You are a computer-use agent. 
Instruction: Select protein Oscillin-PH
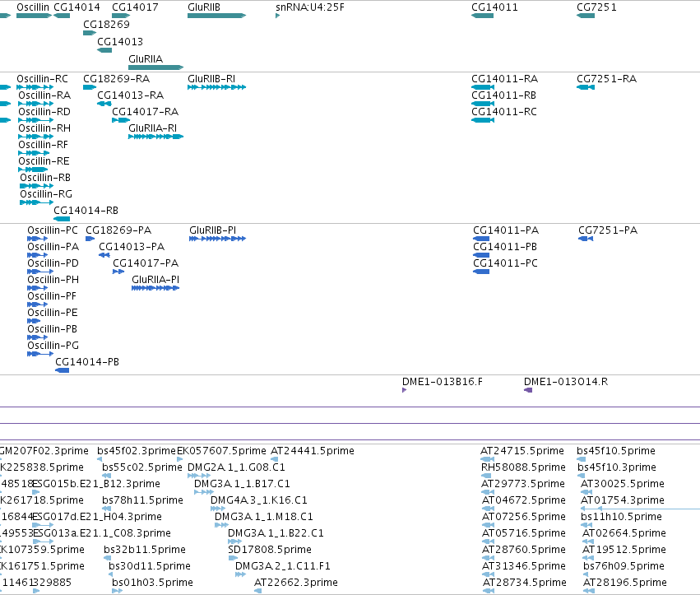(x=53, y=280)
